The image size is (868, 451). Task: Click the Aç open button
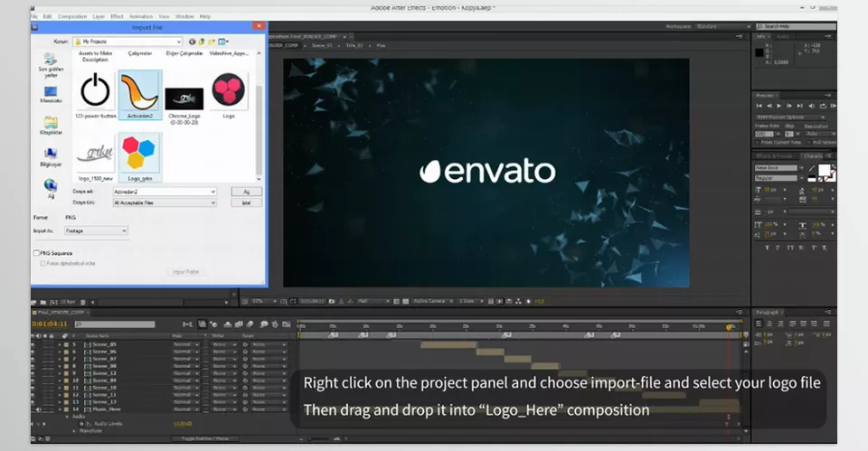tap(246, 192)
